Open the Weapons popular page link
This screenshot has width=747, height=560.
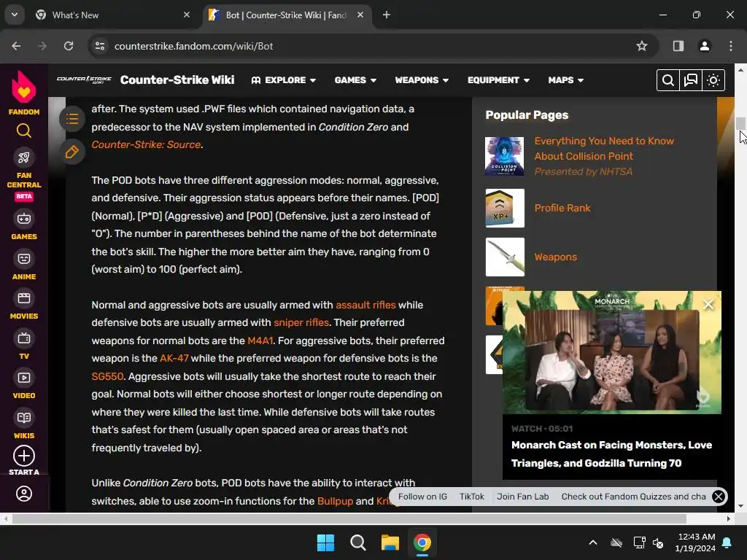[555, 257]
